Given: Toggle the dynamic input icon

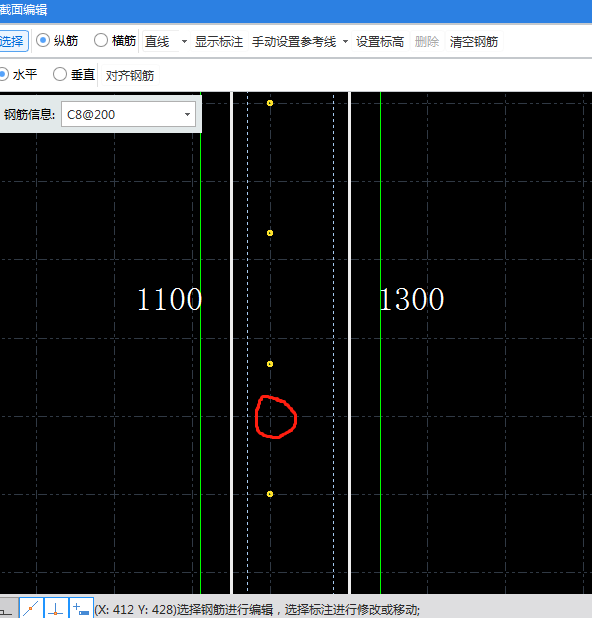Looking at the screenshot, I should [x=81, y=608].
